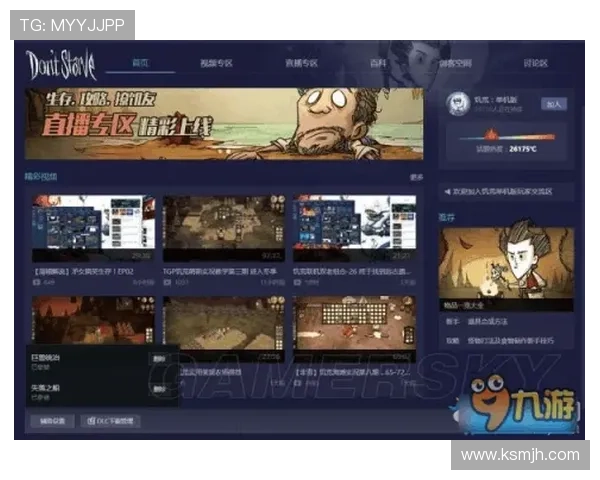Viewport: 600px width, 480px height.
Task: Open the tab between 百科 and 讨论区
Action: click(x=456, y=63)
